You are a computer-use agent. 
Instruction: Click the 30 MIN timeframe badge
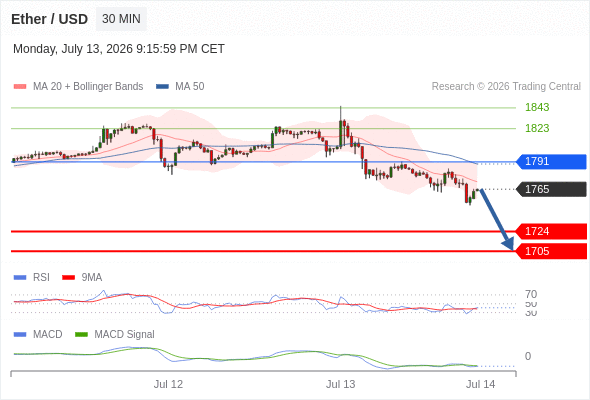(x=121, y=19)
